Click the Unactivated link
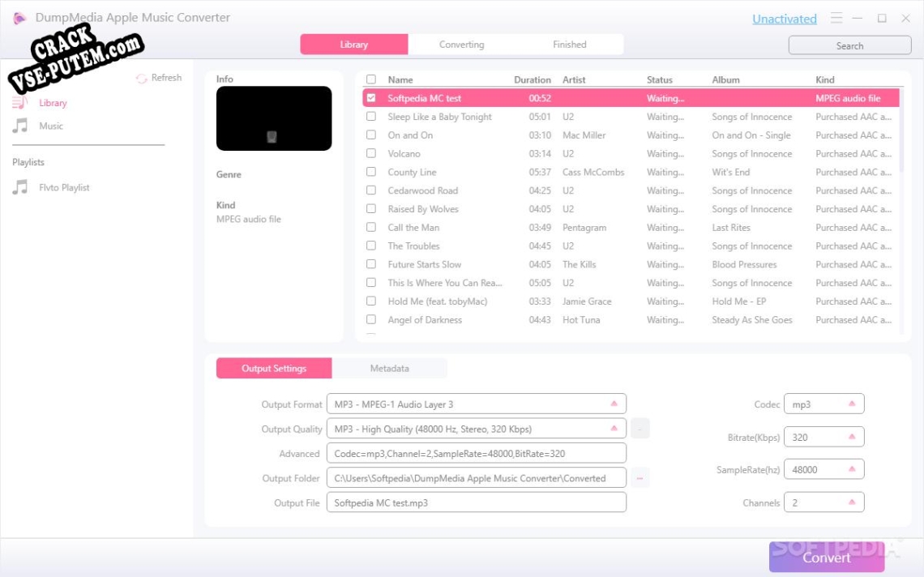Image resolution: width=924 pixels, height=577 pixels. (x=785, y=19)
